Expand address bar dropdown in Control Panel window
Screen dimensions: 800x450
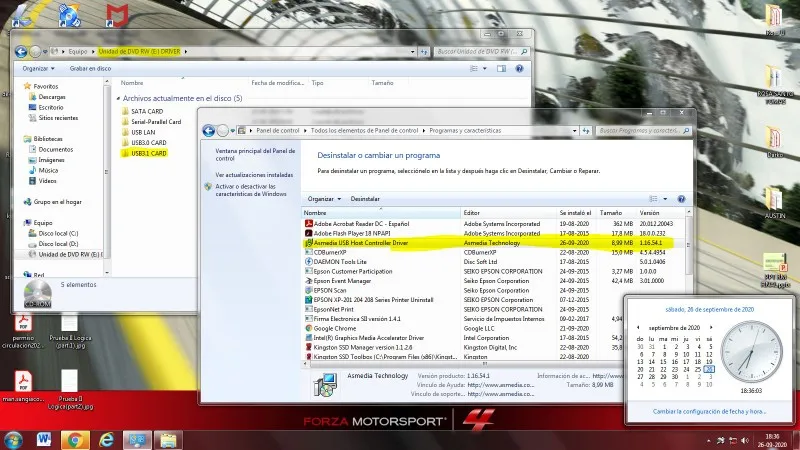[574, 131]
